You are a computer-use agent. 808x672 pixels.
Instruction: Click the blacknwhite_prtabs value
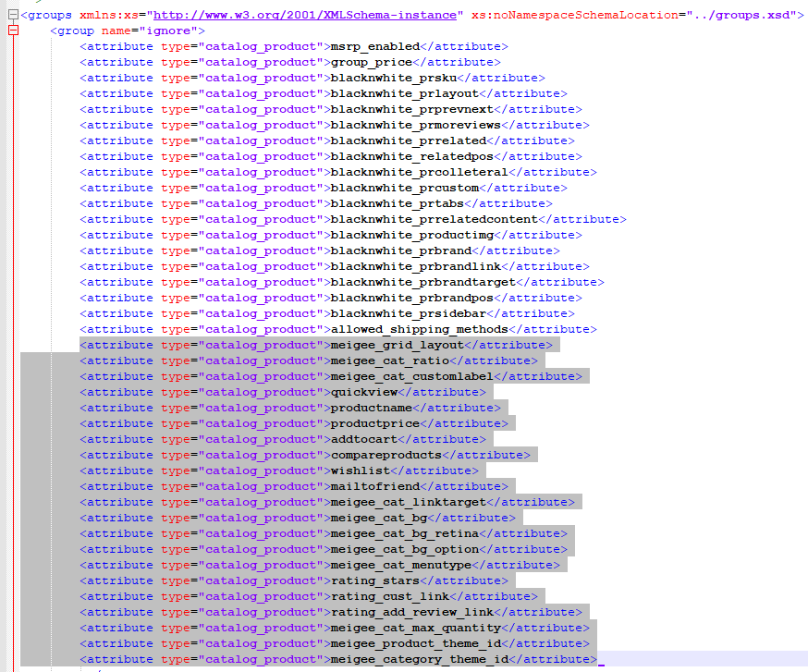coord(398,203)
